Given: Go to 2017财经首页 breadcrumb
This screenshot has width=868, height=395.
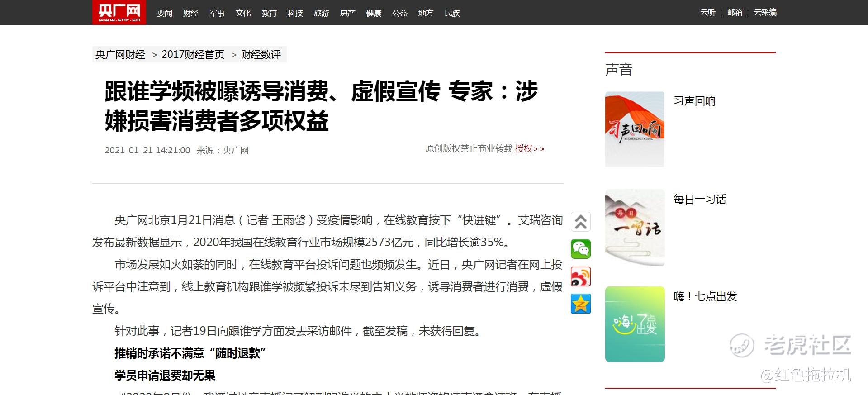Looking at the screenshot, I should click(193, 55).
